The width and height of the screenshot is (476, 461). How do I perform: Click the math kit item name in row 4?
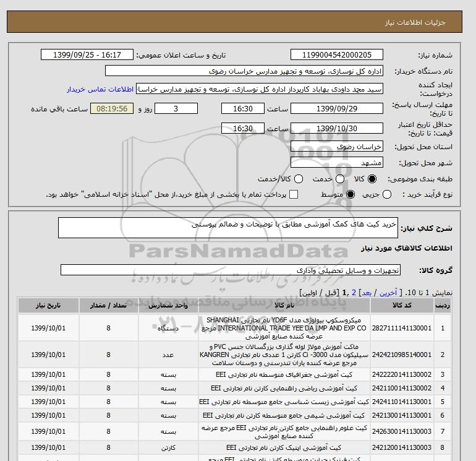click(x=284, y=388)
